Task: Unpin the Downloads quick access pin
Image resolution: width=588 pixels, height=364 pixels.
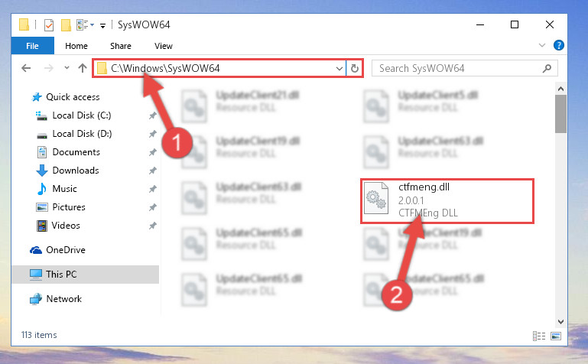Action: [153, 171]
